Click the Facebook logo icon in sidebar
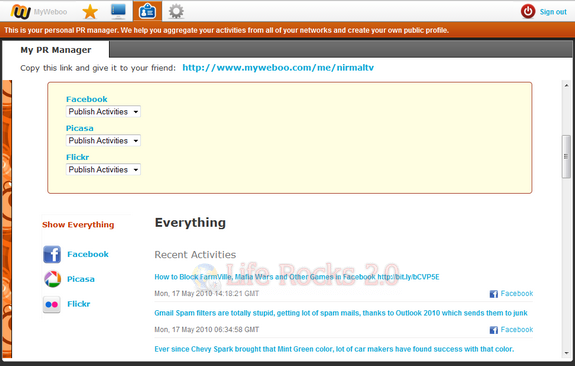 (52, 254)
